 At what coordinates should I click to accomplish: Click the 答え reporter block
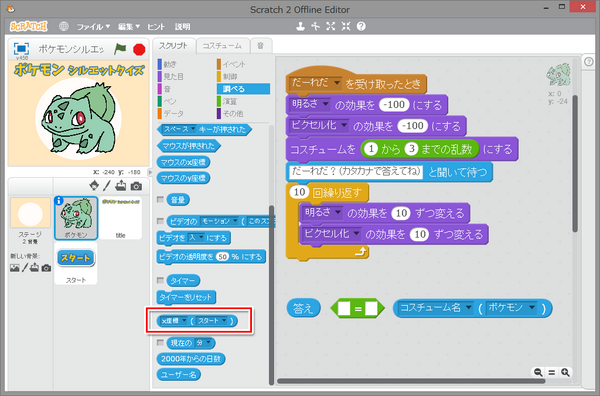click(303, 308)
